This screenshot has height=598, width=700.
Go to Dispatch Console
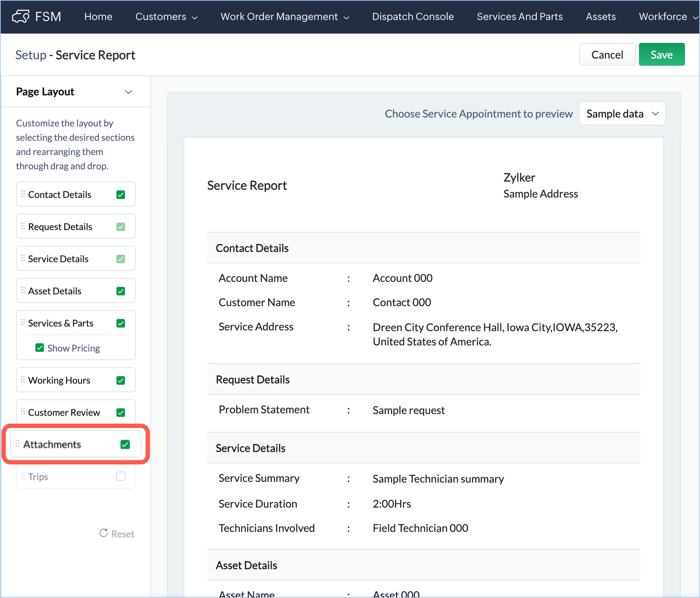pos(413,17)
